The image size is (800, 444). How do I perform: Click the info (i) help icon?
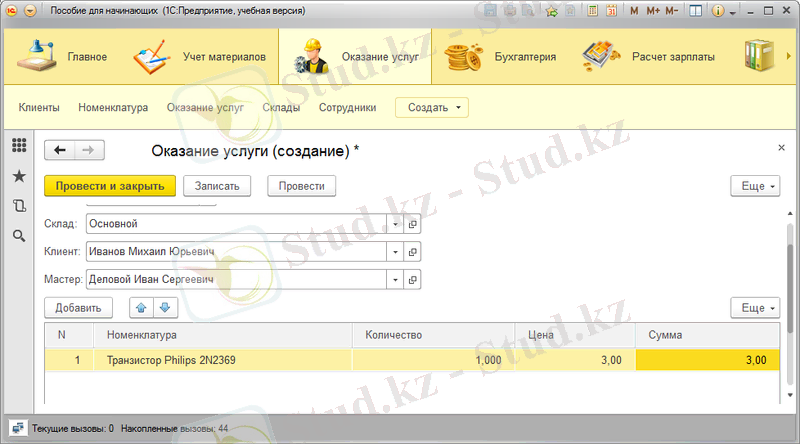(718, 11)
